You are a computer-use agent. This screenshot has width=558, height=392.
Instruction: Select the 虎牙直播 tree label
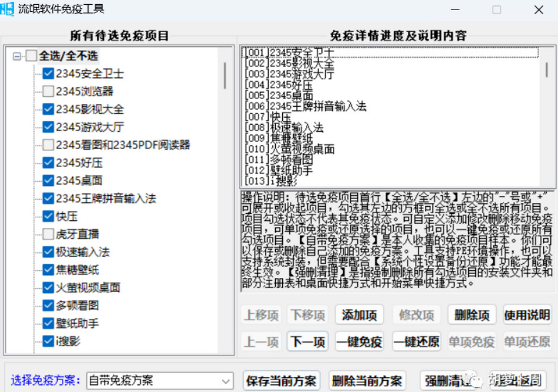[x=77, y=234]
